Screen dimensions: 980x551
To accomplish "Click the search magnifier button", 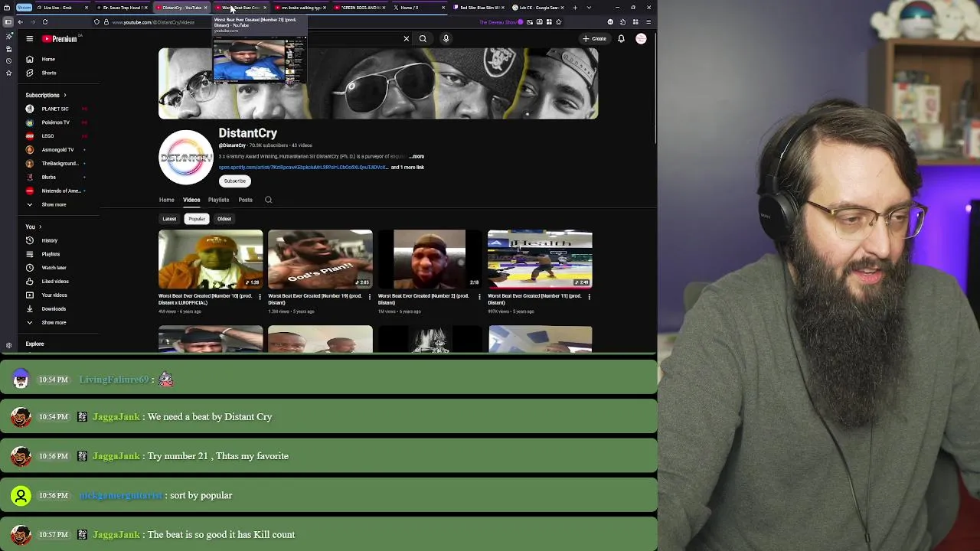I will [x=423, y=38].
